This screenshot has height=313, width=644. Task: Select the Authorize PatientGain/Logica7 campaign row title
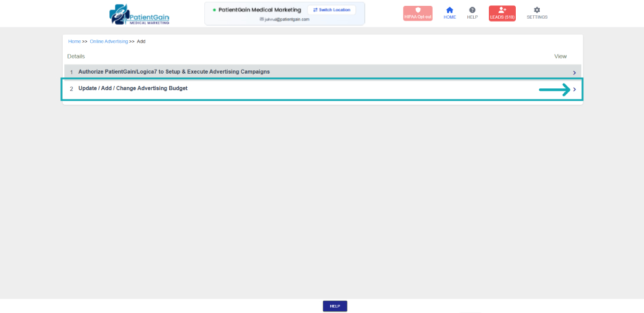click(174, 72)
